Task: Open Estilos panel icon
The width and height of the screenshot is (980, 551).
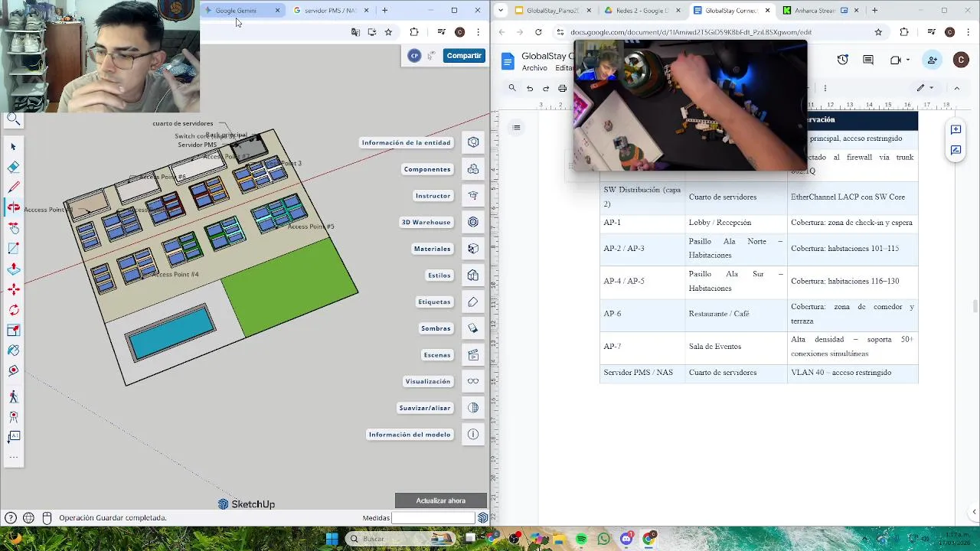Action: click(473, 275)
